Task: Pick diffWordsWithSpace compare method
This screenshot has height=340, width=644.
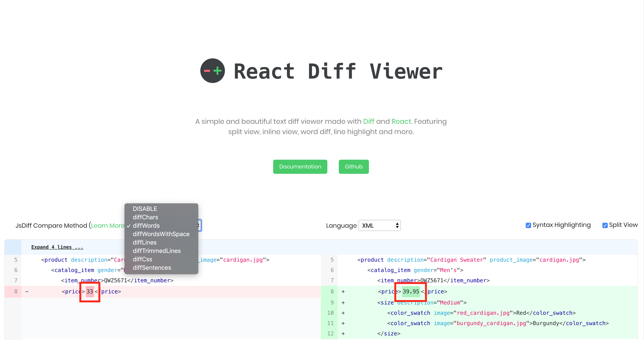Action: point(161,234)
